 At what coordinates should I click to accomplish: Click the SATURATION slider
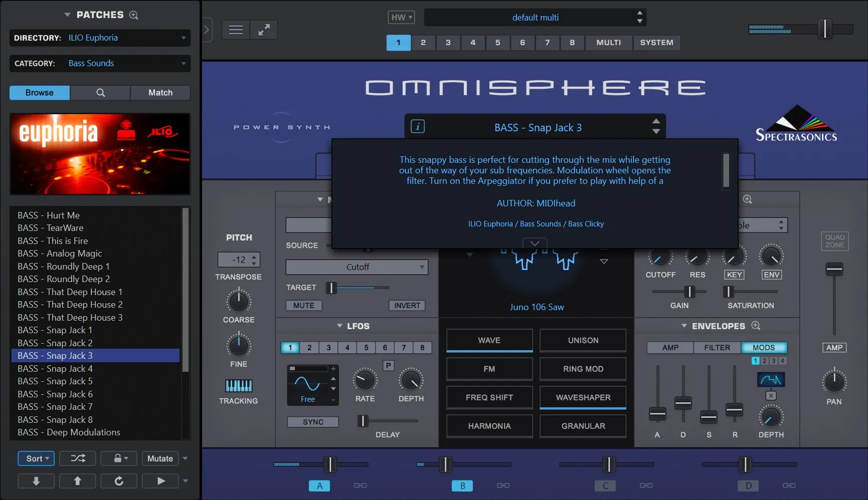pos(751,291)
